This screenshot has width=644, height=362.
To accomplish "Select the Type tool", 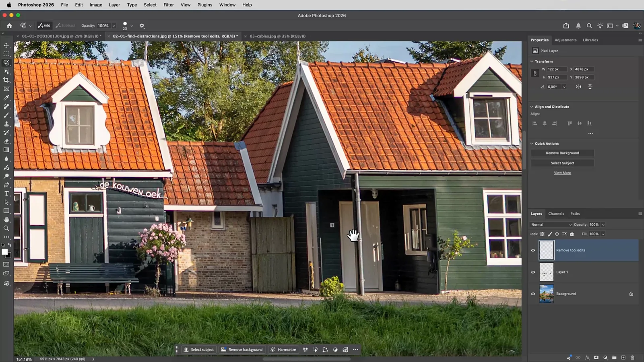I will click(x=6, y=193).
